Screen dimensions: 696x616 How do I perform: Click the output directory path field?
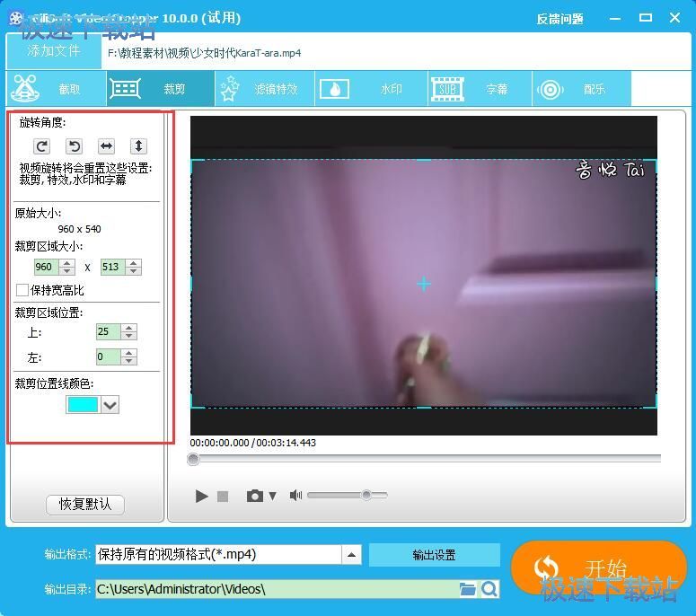coord(277,589)
